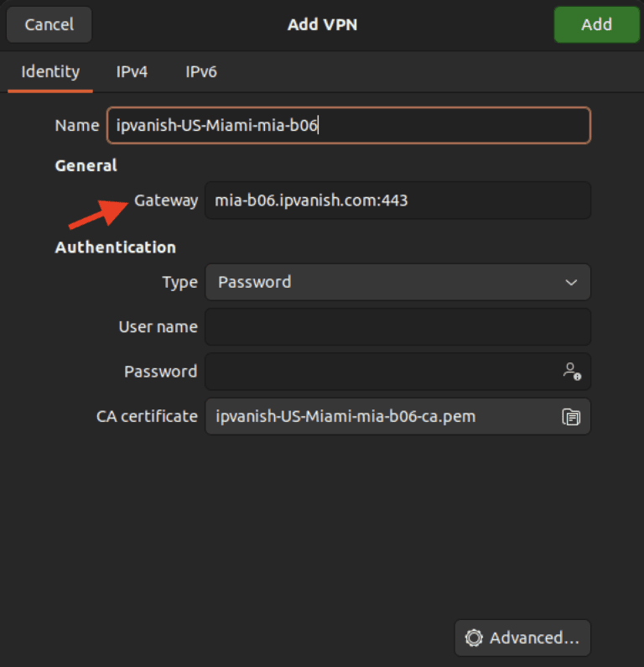The width and height of the screenshot is (644, 667).
Task: Click the chevron arrow in Type combo box
Action: tap(571, 283)
